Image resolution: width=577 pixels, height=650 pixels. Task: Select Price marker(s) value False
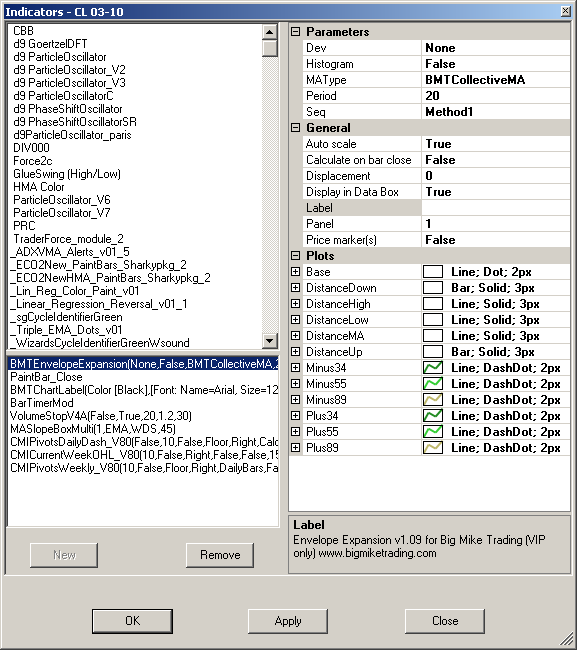pyautogui.click(x=496, y=240)
